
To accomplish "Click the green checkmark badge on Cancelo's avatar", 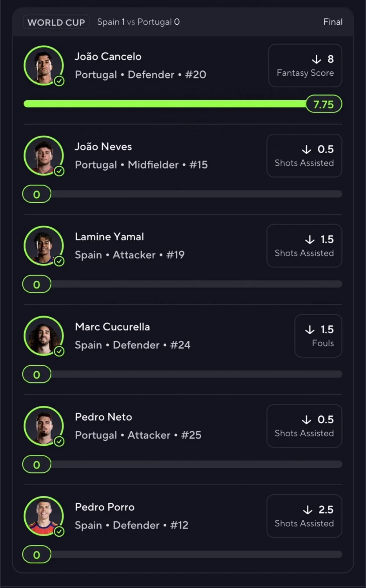I will [x=59, y=81].
